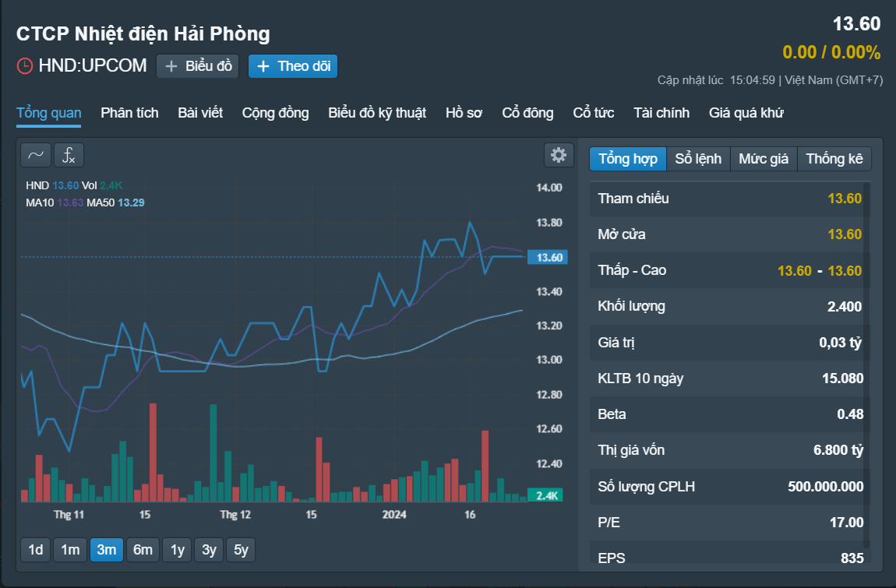
Task: Click the KLTB 10 ngày row
Action: click(x=730, y=379)
